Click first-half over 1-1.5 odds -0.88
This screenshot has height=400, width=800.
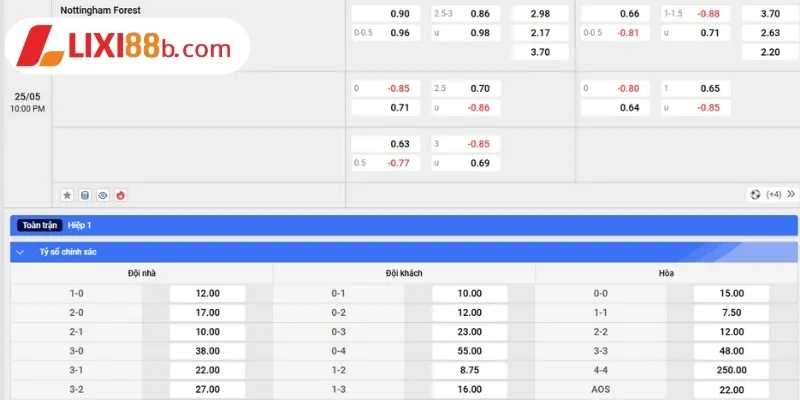(x=695, y=14)
